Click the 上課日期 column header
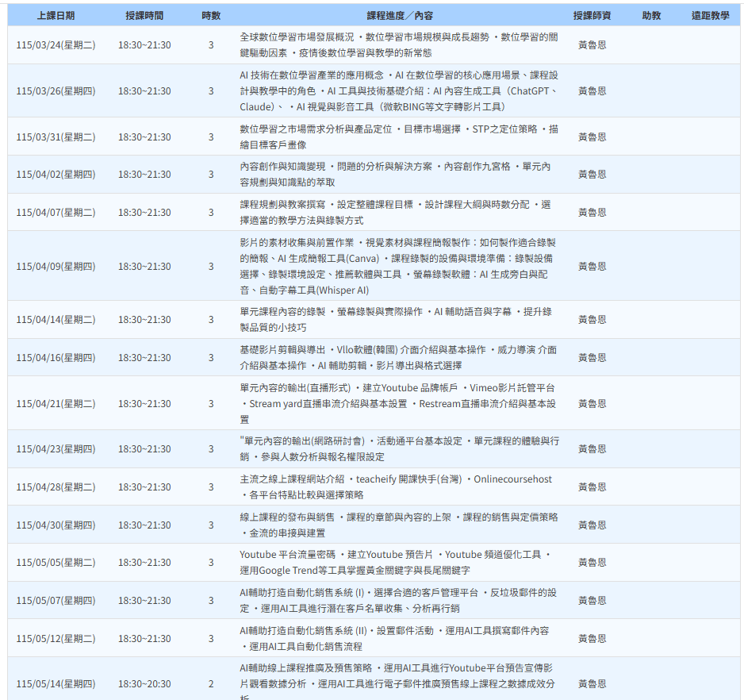 coord(56,16)
